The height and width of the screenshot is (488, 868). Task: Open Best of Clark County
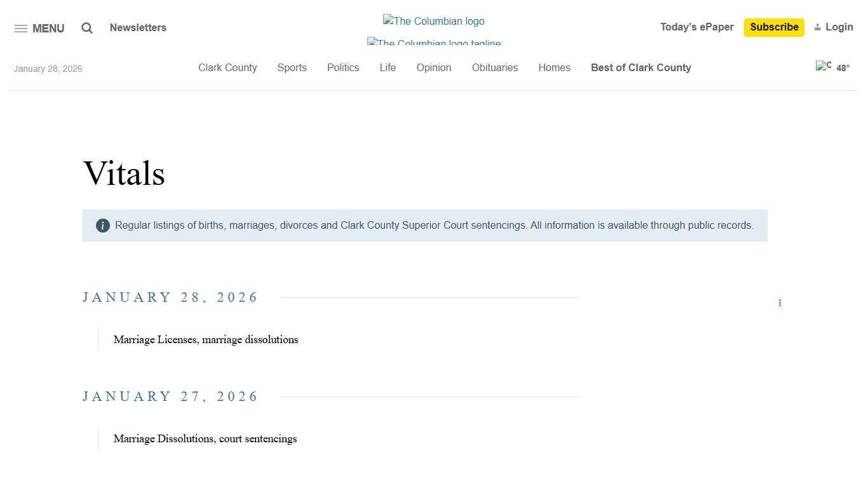tap(641, 67)
